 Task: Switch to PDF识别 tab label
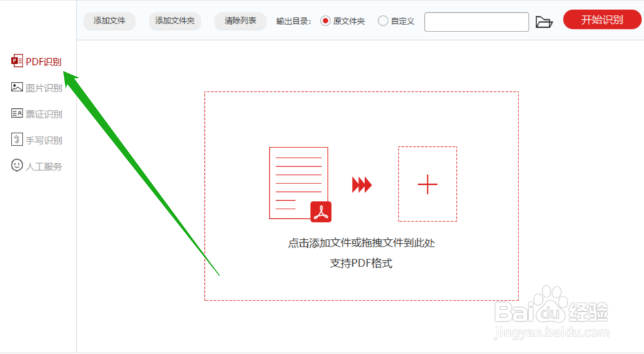point(44,62)
